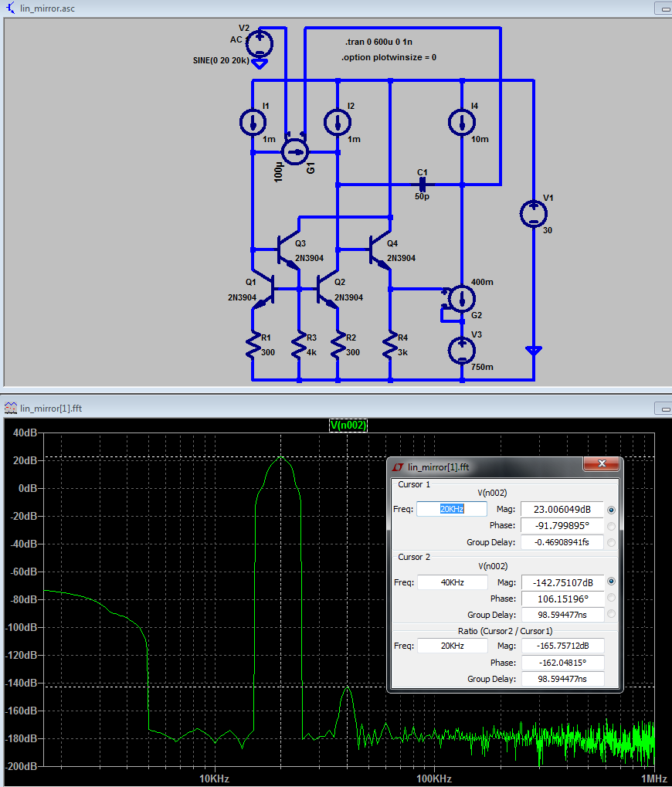Click the R4 value 3k
Screen dimensions: 672x787
point(402,352)
